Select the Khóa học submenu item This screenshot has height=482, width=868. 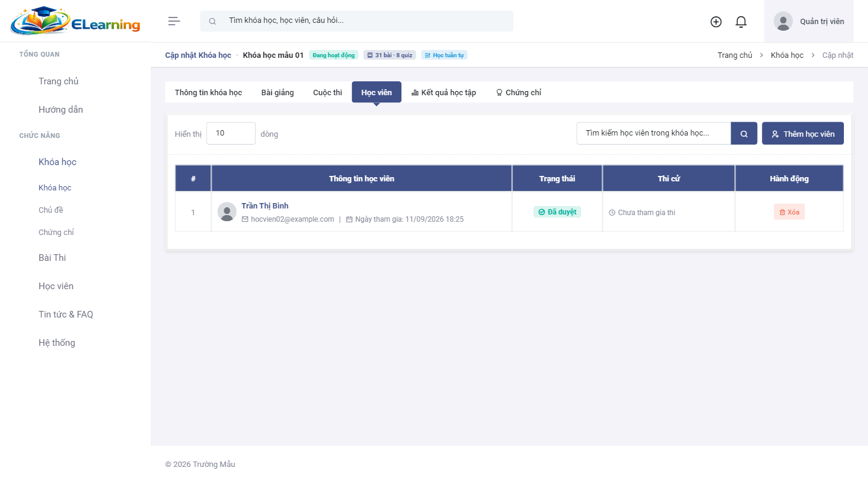[55, 188]
